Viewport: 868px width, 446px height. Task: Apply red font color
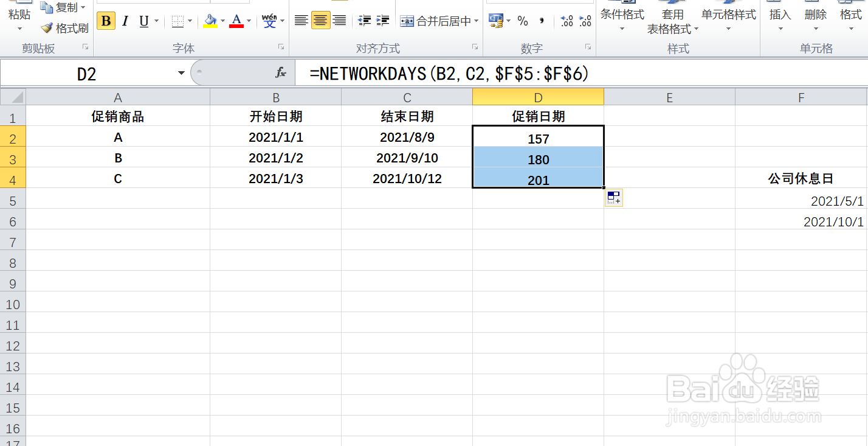(x=236, y=21)
